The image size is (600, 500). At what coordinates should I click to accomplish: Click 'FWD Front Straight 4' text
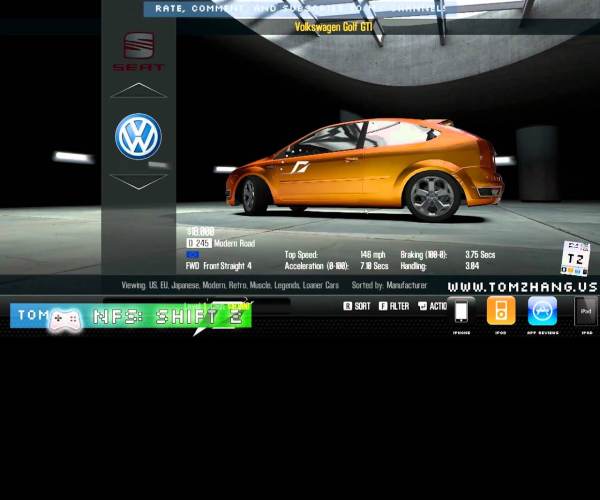pyautogui.click(x=218, y=266)
